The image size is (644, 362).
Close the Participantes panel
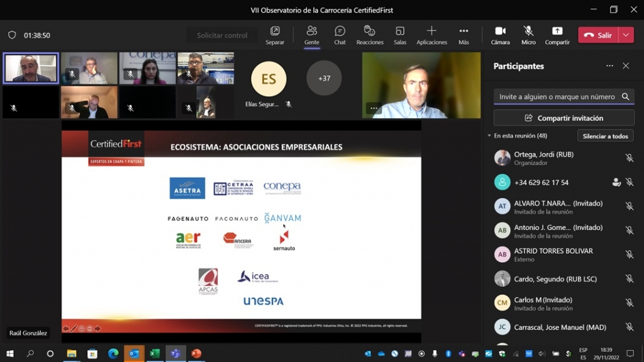point(626,66)
